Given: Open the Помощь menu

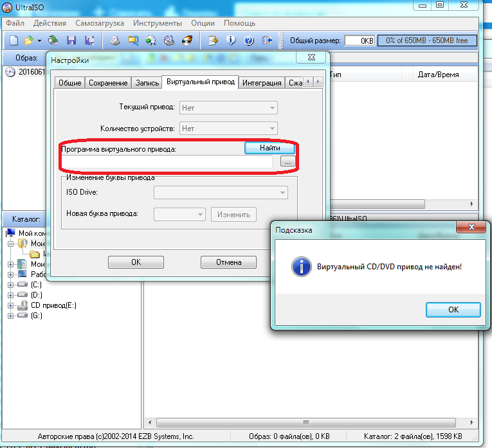Looking at the screenshot, I should pos(239,23).
